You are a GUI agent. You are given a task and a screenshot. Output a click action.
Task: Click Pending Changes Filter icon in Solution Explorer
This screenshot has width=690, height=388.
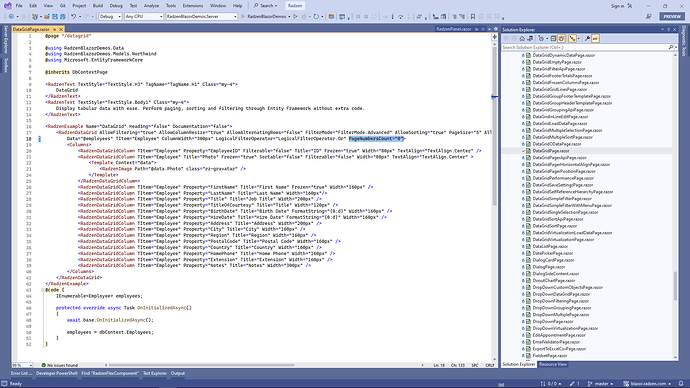point(541,39)
